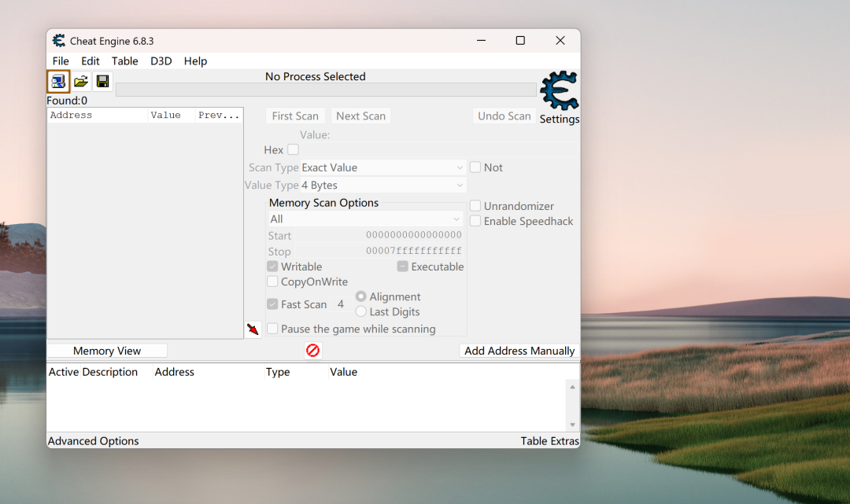Click the address list scroll up arrow
The height and width of the screenshot is (504, 850).
(x=572, y=387)
